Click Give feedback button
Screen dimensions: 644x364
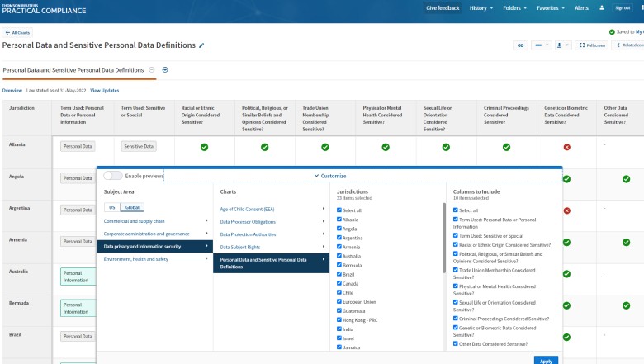pyautogui.click(x=443, y=7)
